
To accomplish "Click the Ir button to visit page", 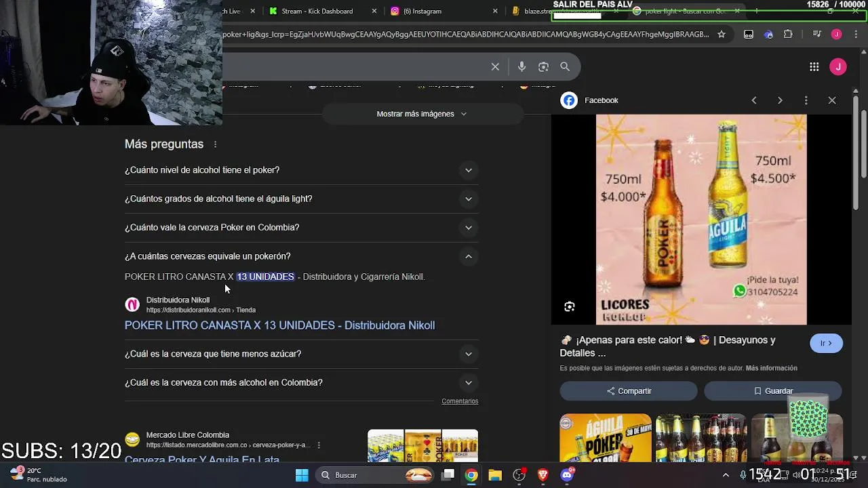I will [x=826, y=343].
